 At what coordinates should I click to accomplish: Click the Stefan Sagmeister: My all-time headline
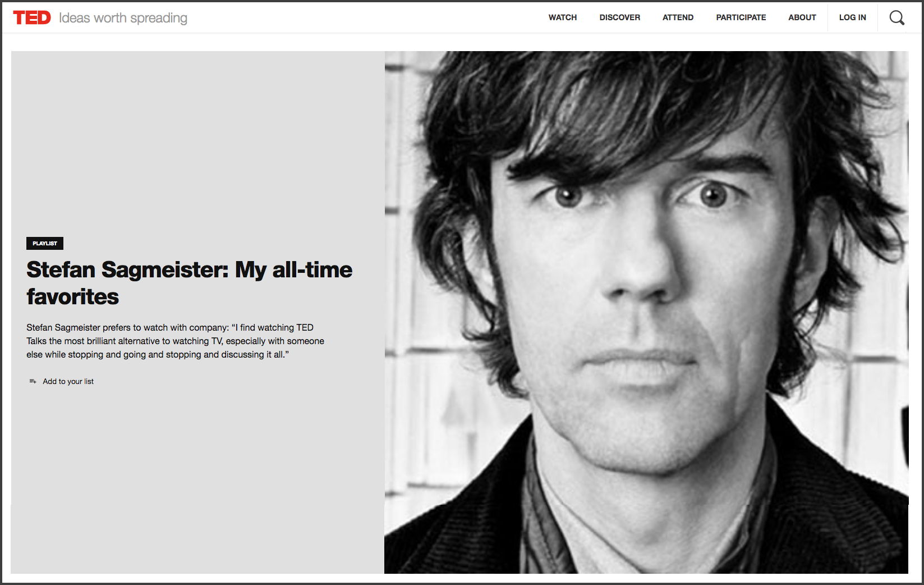click(189, 269)
